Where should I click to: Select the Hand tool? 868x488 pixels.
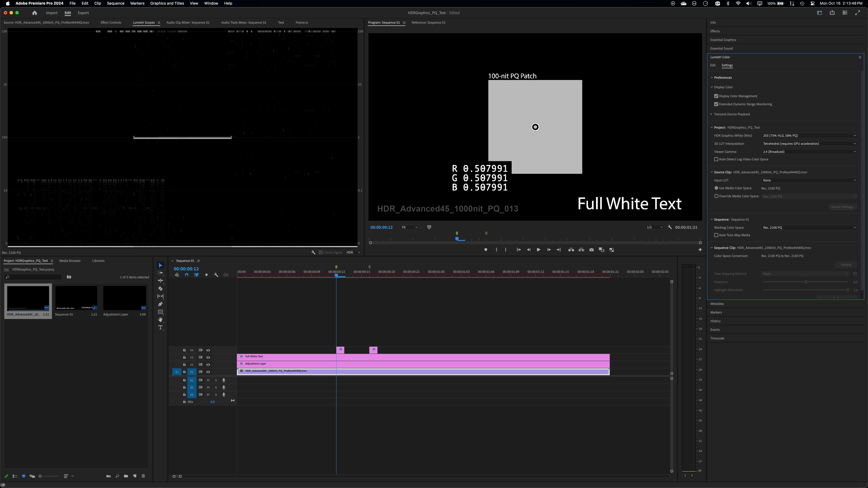[x=160, y=320]
